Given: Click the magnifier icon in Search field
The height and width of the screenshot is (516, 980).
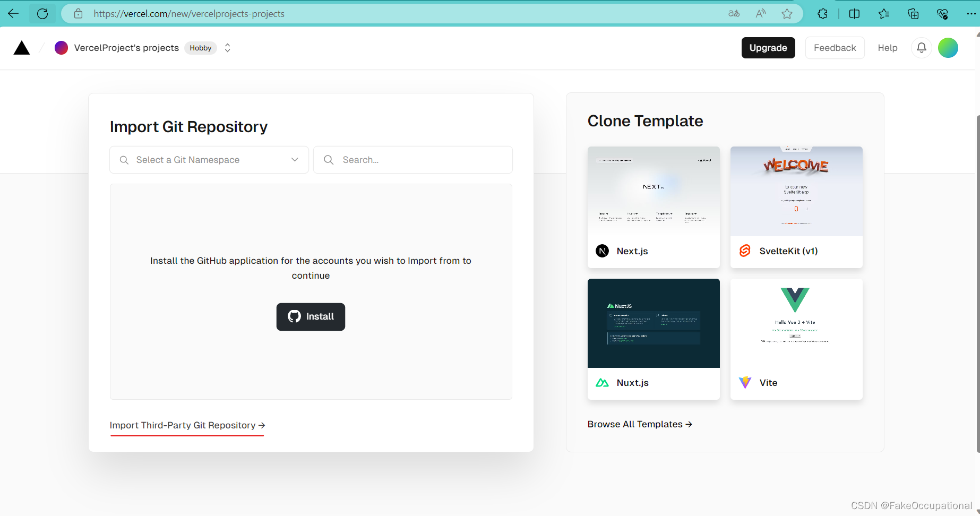Looking at the screenshot, I should 329,160.
